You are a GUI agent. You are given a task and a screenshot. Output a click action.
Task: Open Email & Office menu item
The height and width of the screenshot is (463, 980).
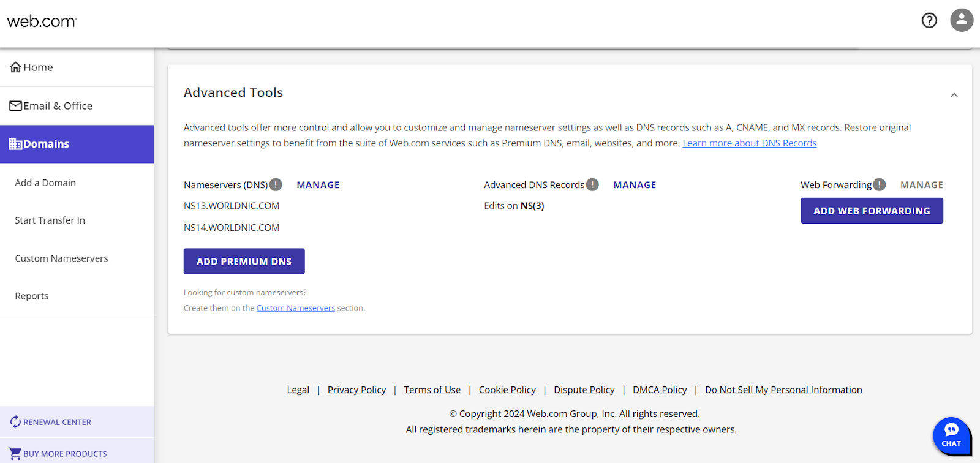tap(77, 106)
